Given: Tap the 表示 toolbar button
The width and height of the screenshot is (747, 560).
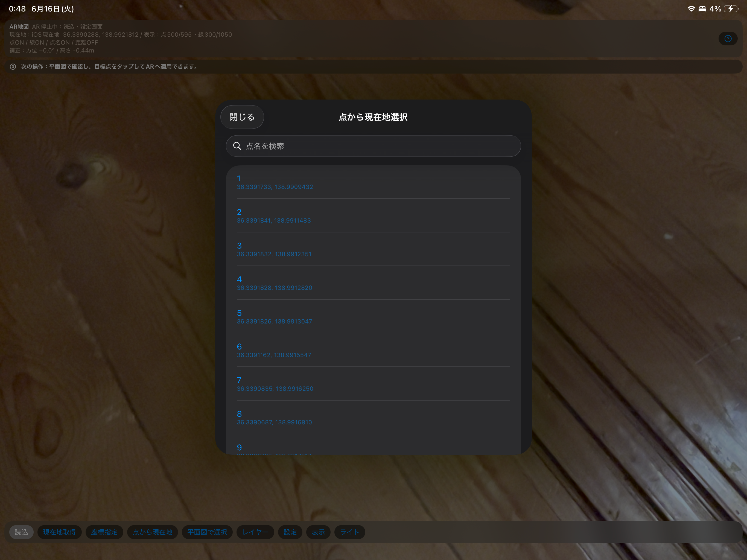Looking at the screenshot, I should click(x=318, y=532).
